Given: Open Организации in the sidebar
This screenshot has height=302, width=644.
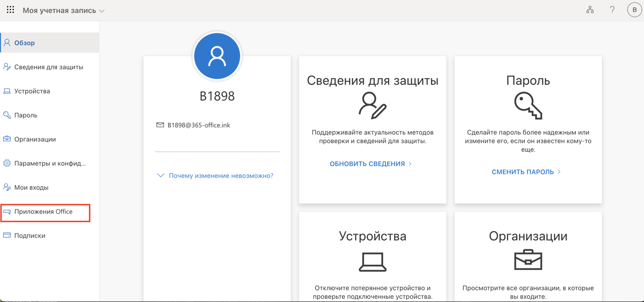Looking at the screenshot, I should 35,139.
